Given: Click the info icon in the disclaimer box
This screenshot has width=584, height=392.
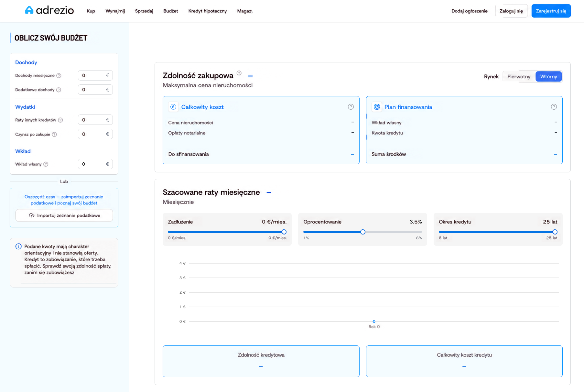Looking at the screenshot, I should [18, 246].
